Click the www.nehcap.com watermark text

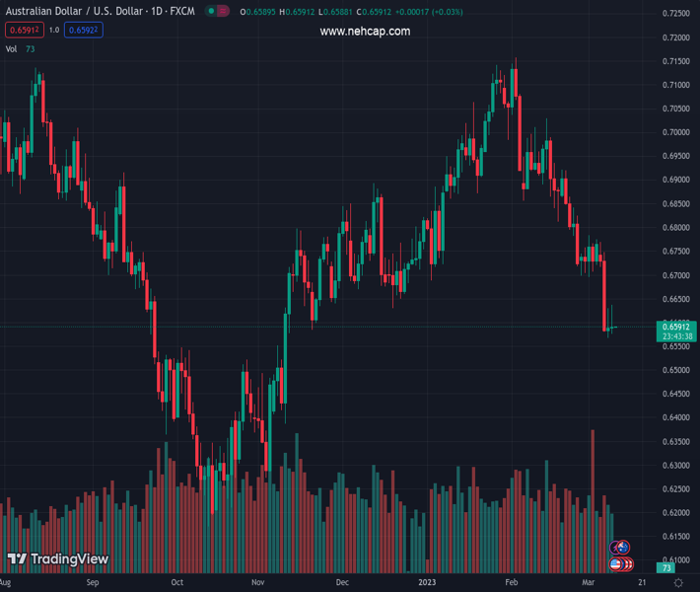[365, 32]
